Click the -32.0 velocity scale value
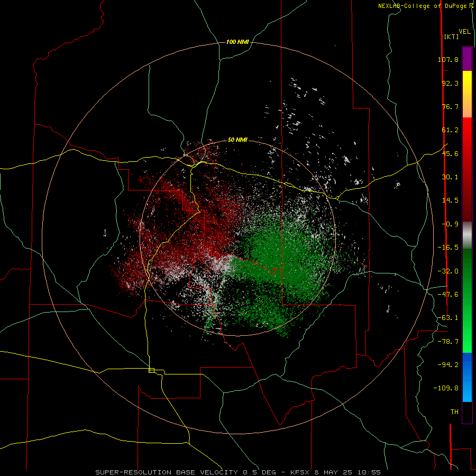This screenshot has height=476, width=476. 448,271
